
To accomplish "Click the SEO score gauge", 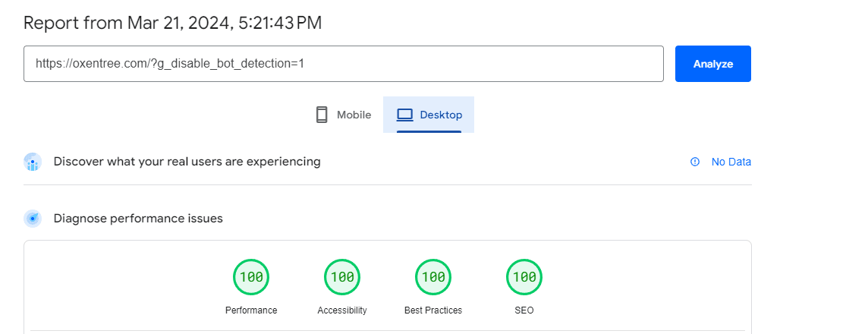I will (524, 276).
